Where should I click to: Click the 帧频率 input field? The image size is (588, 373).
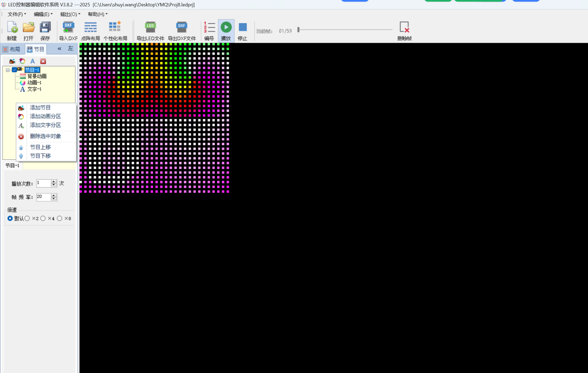point(43,197)
